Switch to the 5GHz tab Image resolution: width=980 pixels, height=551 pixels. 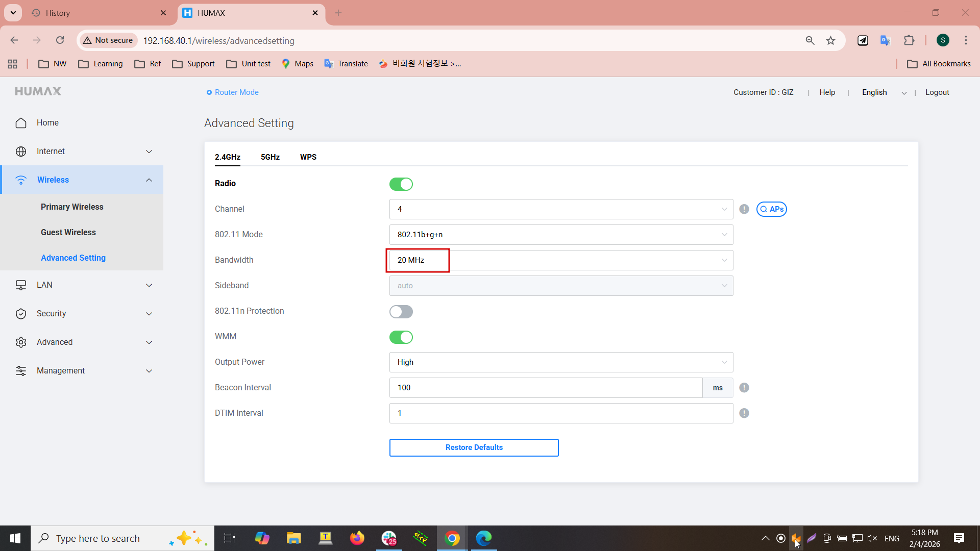point(270,157)
